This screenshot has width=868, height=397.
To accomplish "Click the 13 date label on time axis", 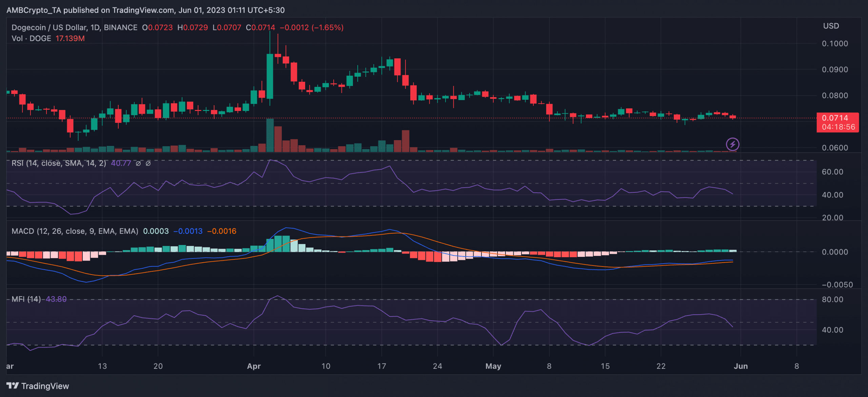I will pos(102,366).
